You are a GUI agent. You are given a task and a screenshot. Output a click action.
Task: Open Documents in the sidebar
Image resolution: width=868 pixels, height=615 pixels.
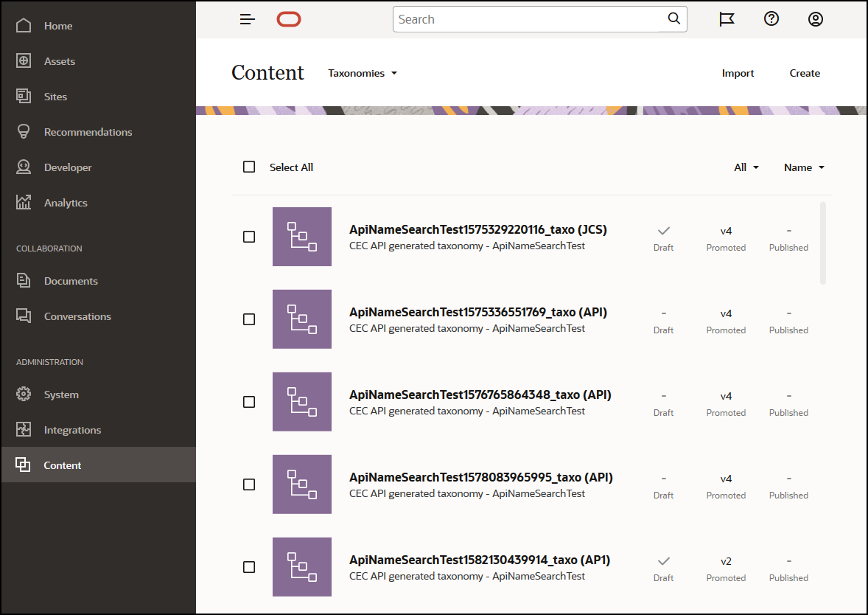pos(71,281)
